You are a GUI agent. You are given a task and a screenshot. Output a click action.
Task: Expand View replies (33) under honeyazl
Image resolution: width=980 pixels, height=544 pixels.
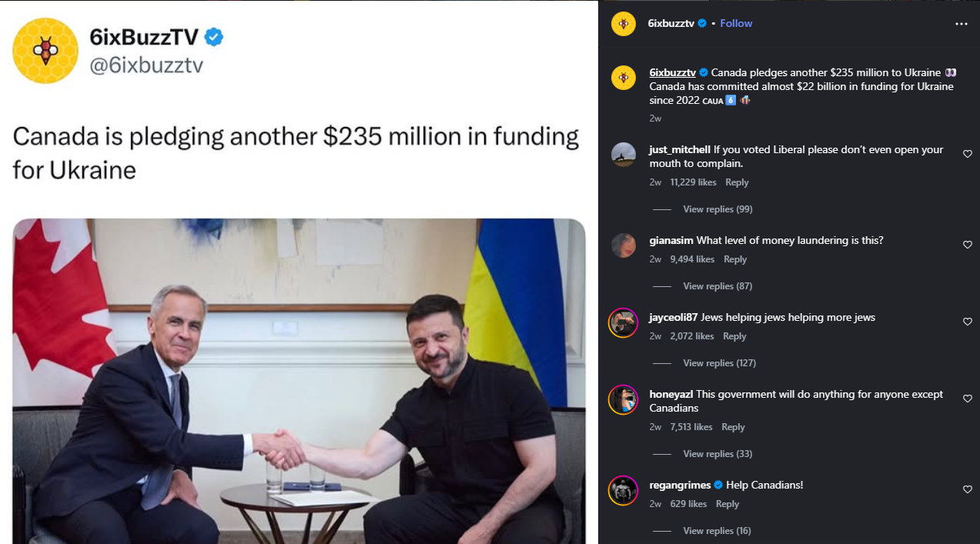717,454
